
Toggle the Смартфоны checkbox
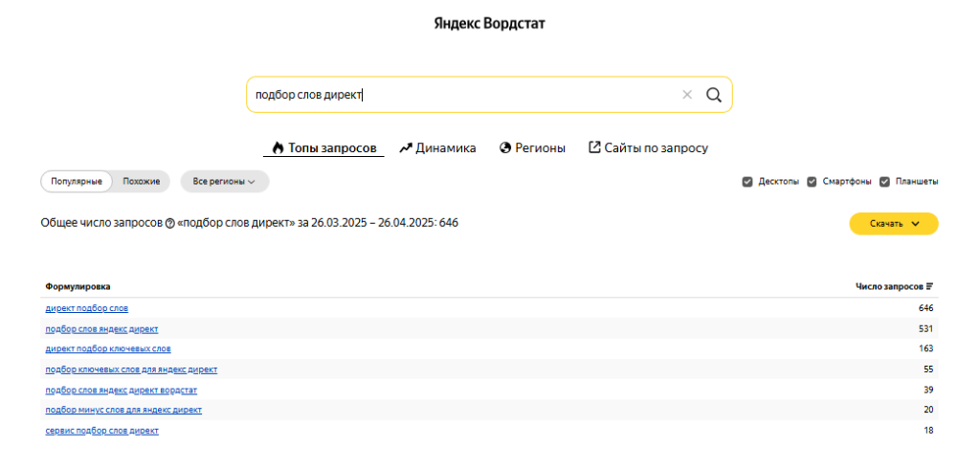[812, 182]
